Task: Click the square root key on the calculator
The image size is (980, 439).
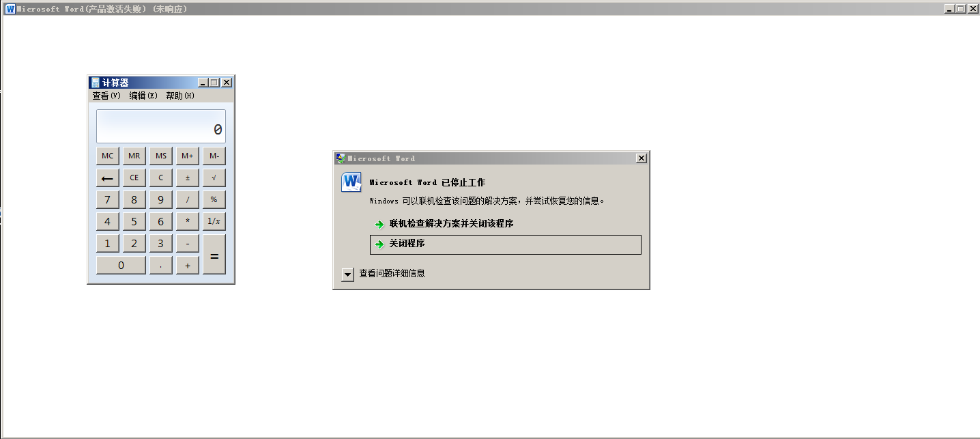Action: tap(214, 178)
